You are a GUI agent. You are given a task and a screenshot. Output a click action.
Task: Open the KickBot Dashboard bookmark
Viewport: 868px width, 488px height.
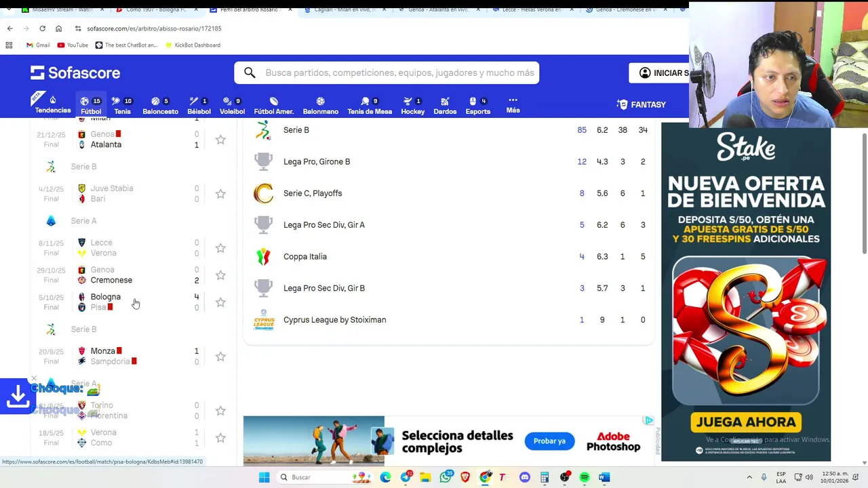click(192, 45)
